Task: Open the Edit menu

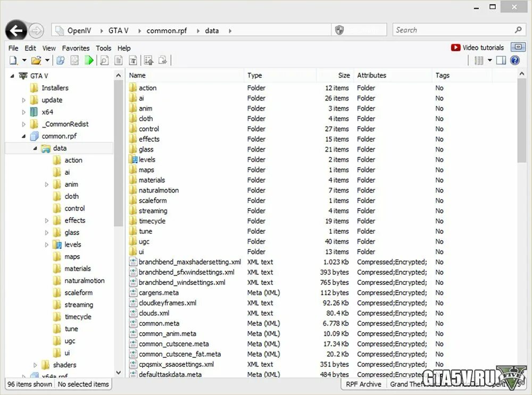Action: click(30, 48)
